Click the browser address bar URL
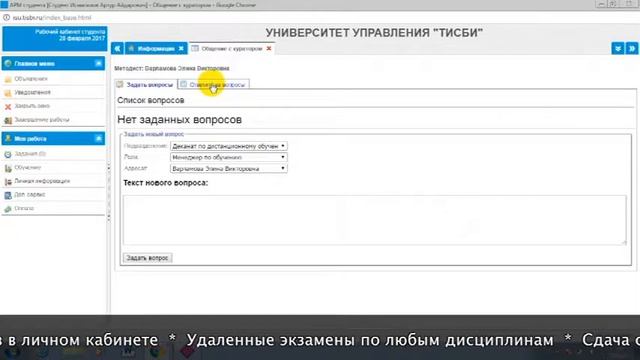640x360 pixels. point(52,18)
